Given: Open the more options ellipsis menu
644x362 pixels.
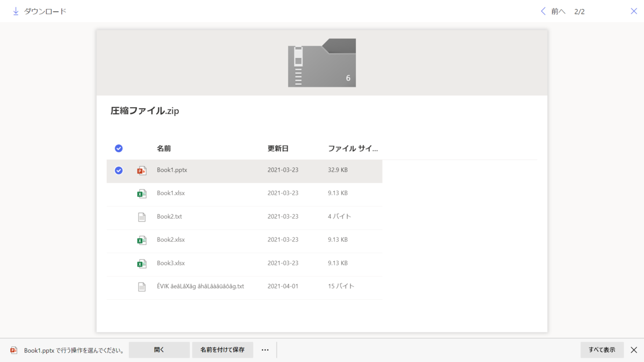Looking at the screenshot, I should tap(265, 350).
